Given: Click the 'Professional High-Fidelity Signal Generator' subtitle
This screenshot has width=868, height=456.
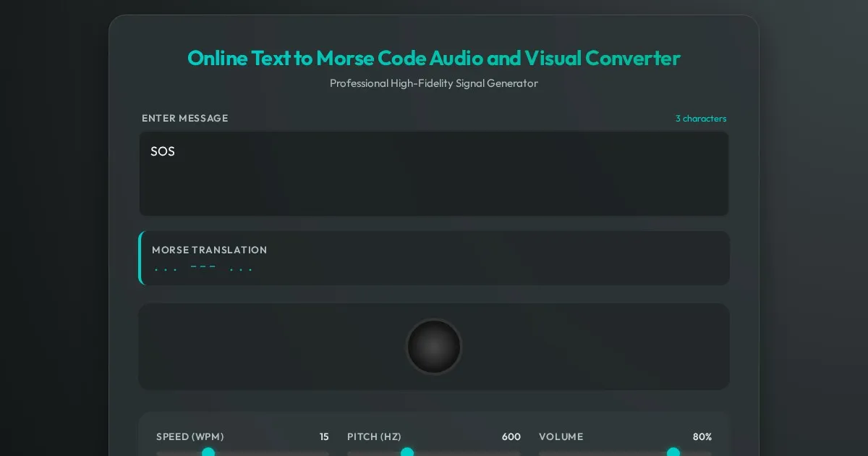Looking at the screenshot, I should [x=434, y=83].
